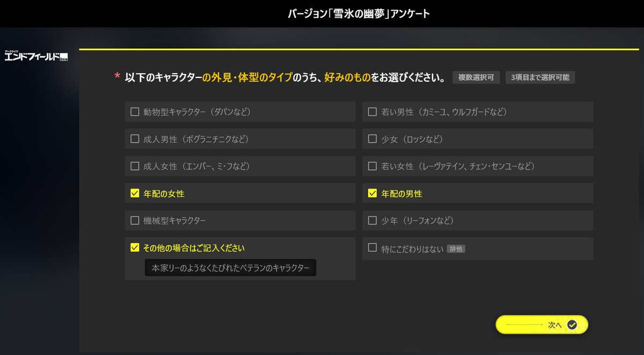Click the 排他 badge
Screen dimensions: 644x355
(456, 249)
